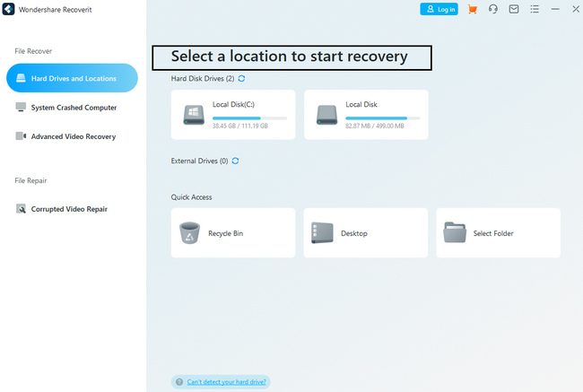Close the Recoverit window
Viewport: 583px width, 392px height.
point(576,9)
